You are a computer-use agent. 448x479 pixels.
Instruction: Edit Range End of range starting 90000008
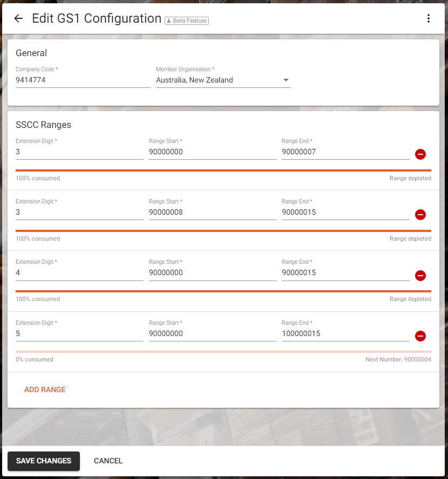click(345, 213)
